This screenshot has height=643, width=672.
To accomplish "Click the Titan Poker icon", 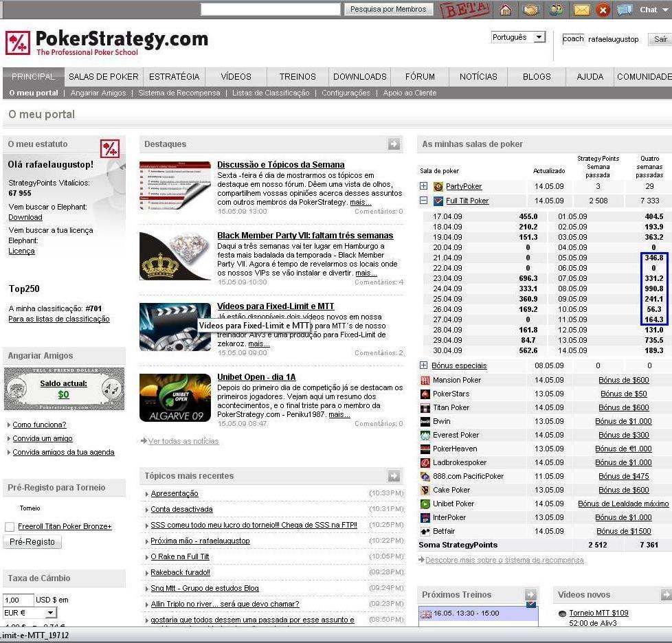I will coord(425,407).
